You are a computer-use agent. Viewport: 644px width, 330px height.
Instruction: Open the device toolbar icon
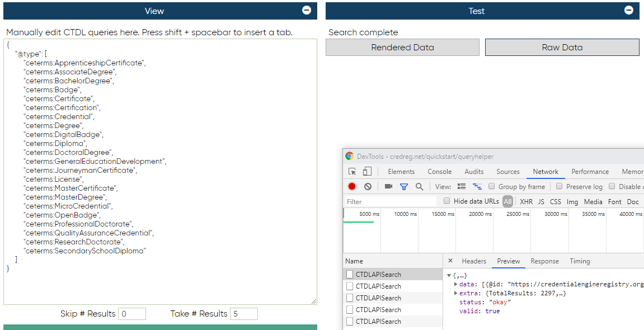tap(366, 171)
